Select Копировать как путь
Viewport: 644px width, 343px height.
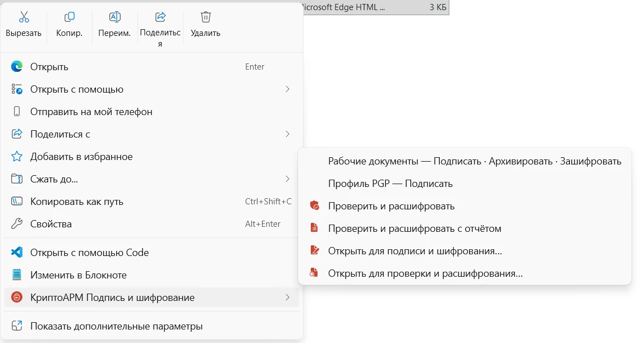point(151,202)
